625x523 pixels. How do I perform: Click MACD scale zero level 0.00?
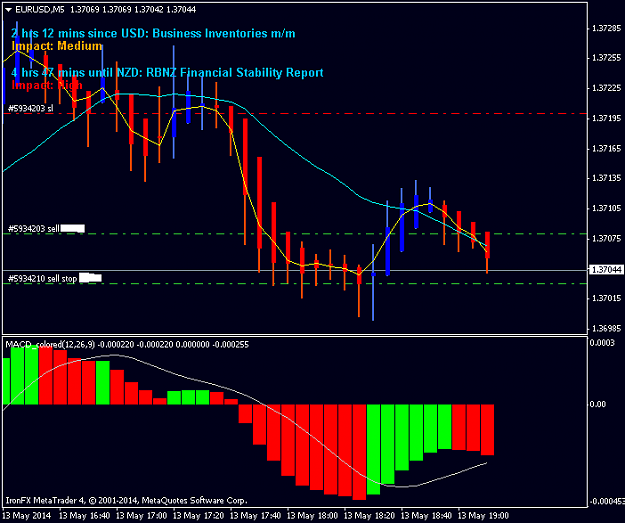coord(598,404)
